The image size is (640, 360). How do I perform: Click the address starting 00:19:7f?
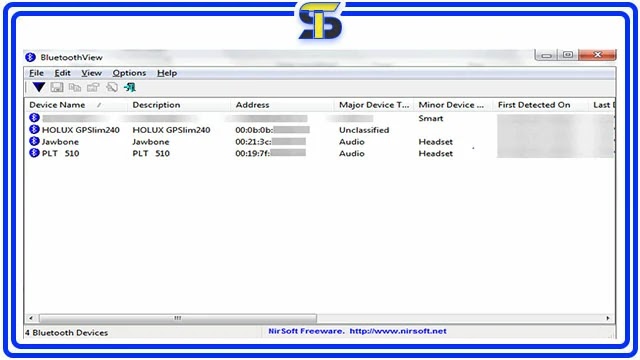[x=270, y=153]
